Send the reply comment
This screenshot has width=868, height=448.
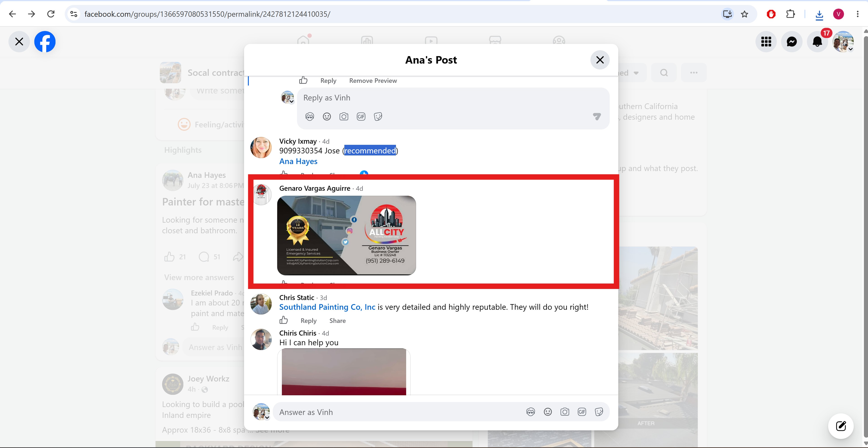click(597, 117)
